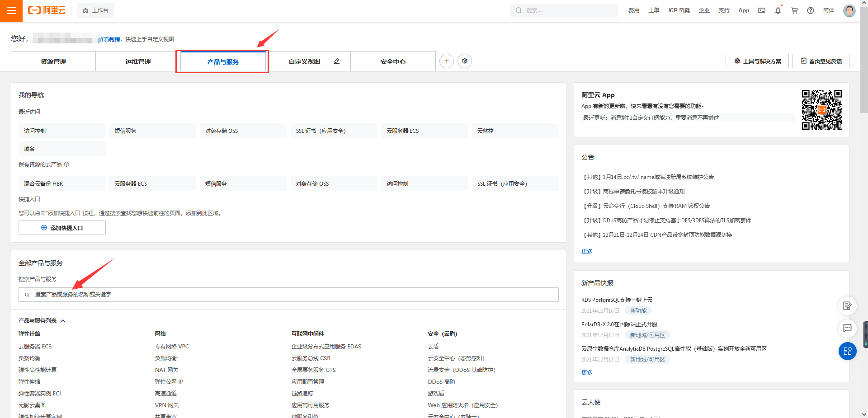The image size is (868, 418).
Task: Open PolarDB-X 2.0在国际站正式开服 news
Action: click(x=619, y=324)
